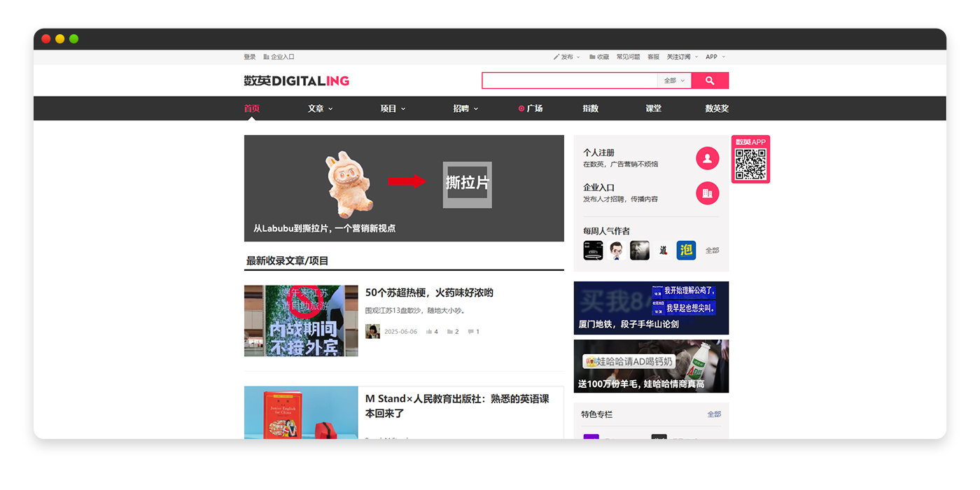
Task: Open the blue 泡 author avatar
Action: [x=686, y=250]
